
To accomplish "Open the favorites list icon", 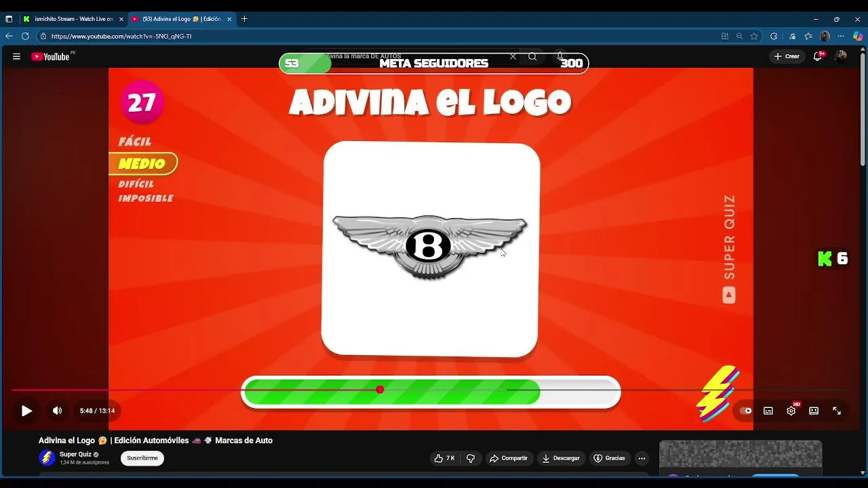I will (x=808, y=36).
